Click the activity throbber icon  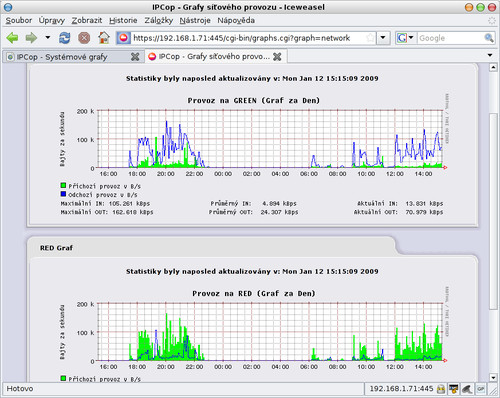click(491, 20)
